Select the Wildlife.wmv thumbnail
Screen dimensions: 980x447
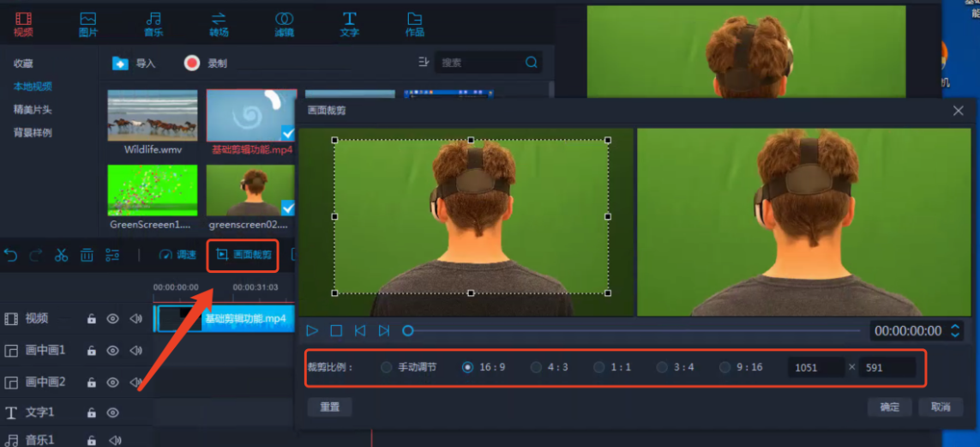[x=153, y=116]
